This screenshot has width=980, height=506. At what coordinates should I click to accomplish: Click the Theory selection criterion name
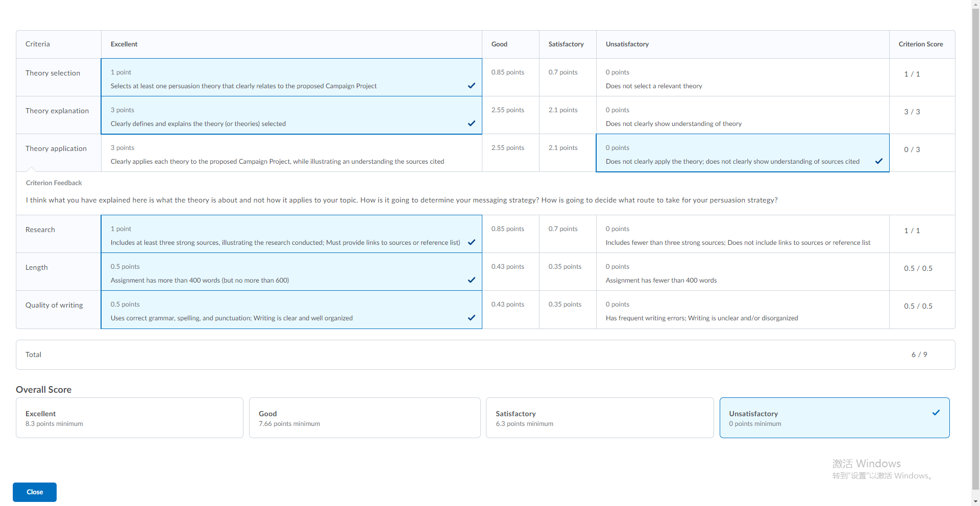coord(53,73)
